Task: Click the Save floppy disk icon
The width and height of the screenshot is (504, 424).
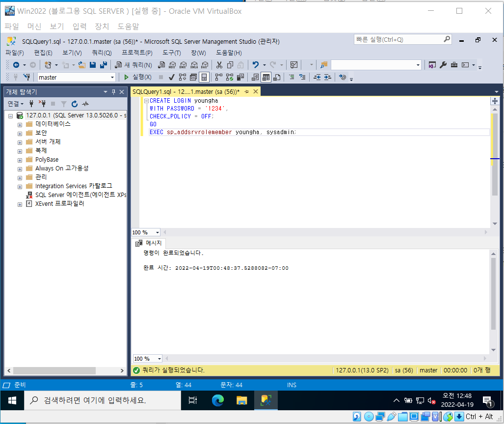Action: [93, 65]
